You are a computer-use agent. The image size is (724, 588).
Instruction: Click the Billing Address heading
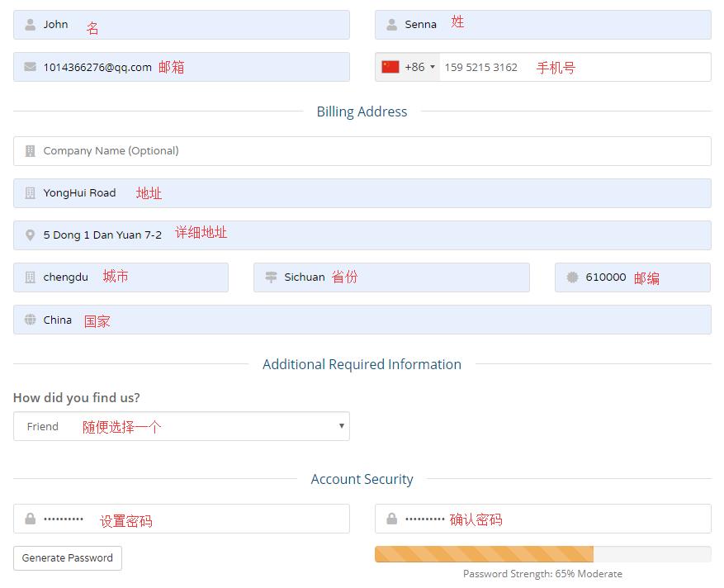(x=362, y=111)
